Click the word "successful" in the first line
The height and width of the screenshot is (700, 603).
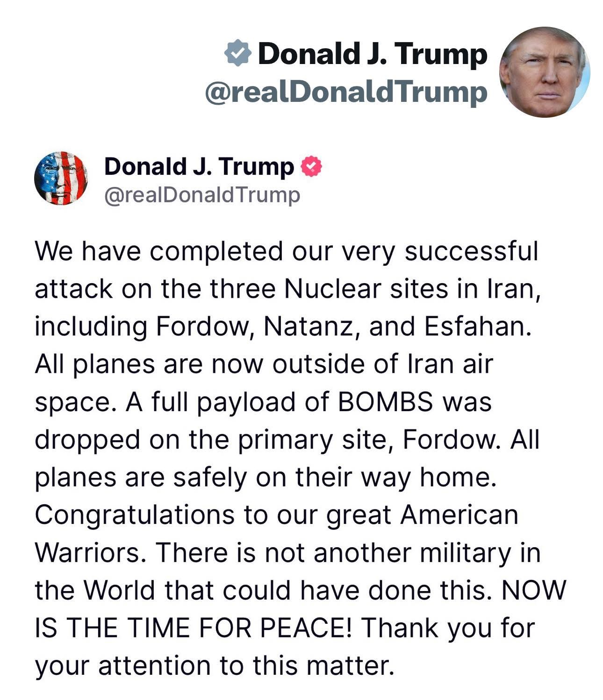(471, 251)
